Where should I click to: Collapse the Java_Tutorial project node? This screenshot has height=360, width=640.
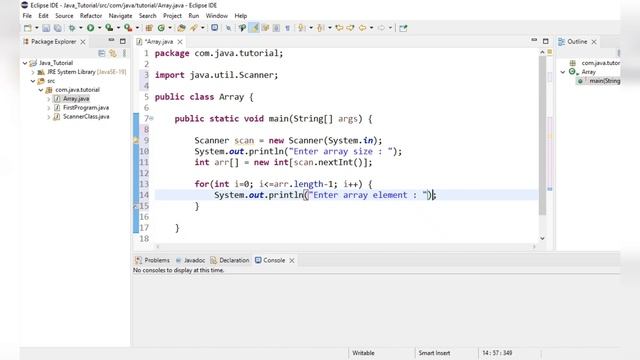(25, 63)
